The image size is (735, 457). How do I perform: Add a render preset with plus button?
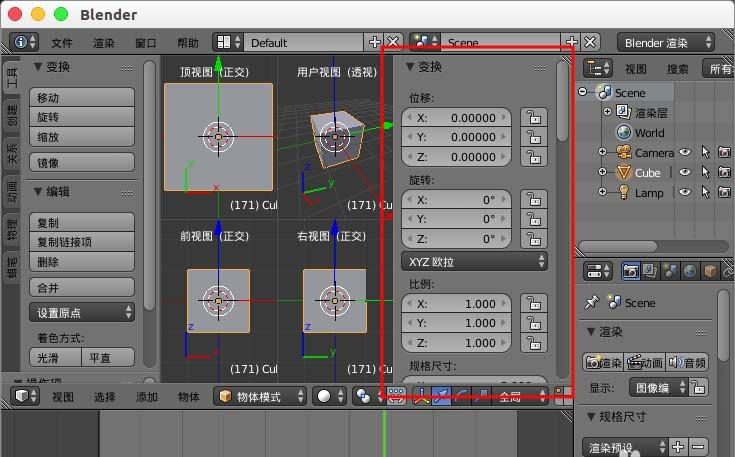point(678,447)
